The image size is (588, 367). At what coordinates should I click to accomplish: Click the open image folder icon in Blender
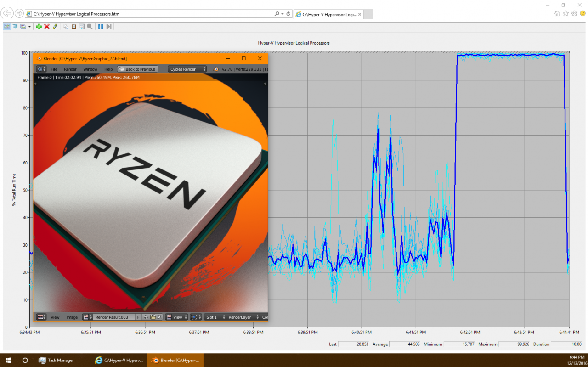153,317
